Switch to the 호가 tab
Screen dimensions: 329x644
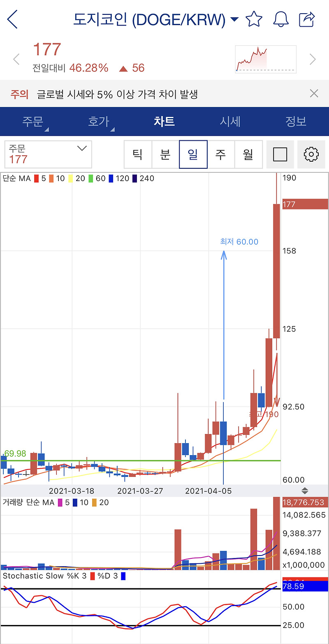[99, 121]
